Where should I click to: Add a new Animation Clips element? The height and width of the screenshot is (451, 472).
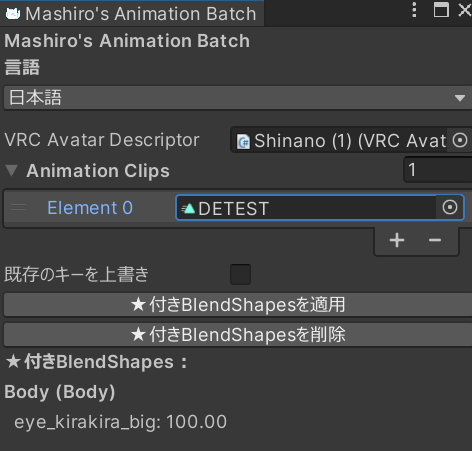click(x=397, y=240)
